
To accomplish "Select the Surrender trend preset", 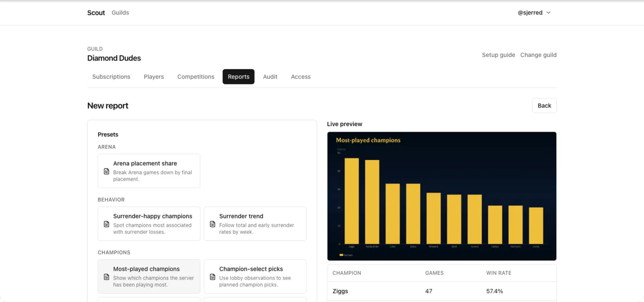I will tap(255, 224).
